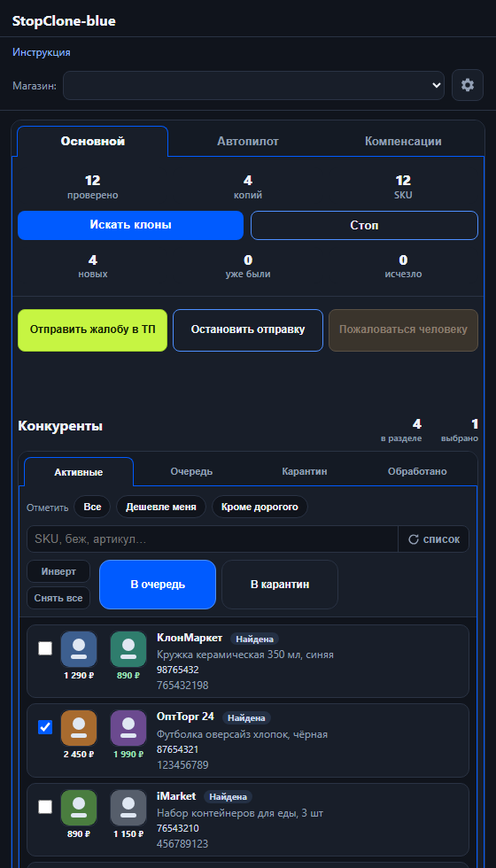496x868 pixels.
Task: Switch to the Компенсации tab
Action: tap(403, 141)
